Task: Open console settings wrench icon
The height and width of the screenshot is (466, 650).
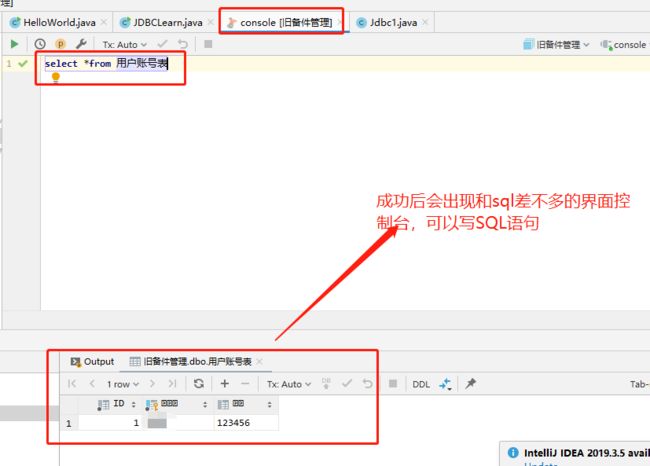Action: pos(81,44)
